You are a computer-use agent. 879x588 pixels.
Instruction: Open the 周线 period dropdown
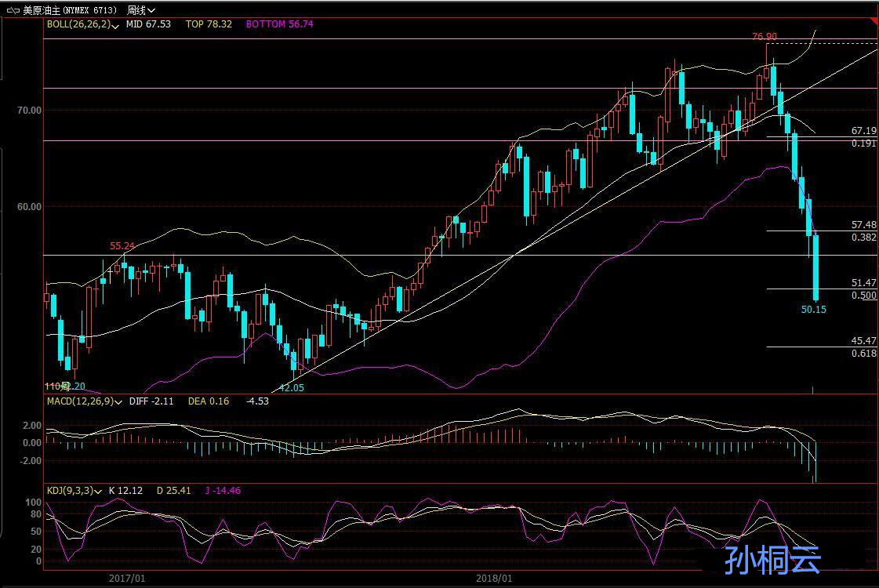pyautogui.click(x=140, y=10)
